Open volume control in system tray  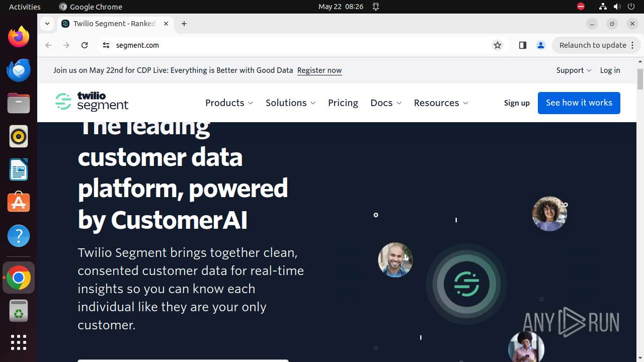(617, 7)
